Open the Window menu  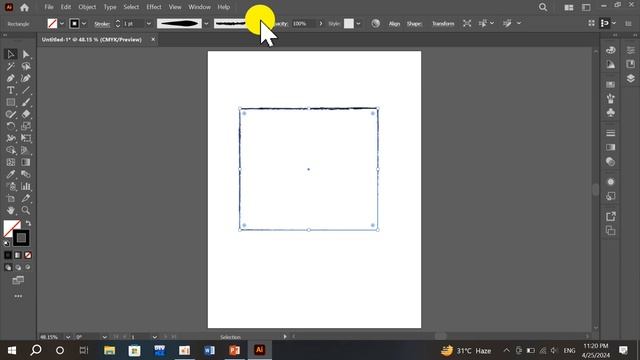(x=200, y=7)
